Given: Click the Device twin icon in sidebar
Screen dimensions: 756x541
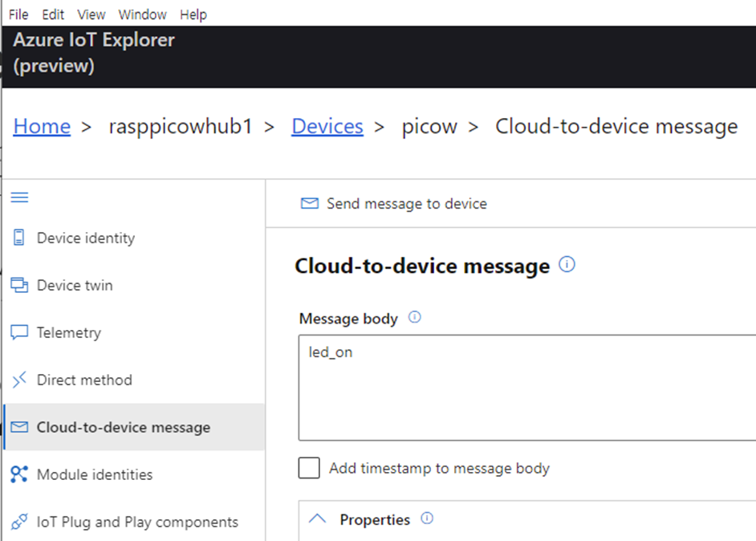Looking at the screenshot, I should [x=19, y=285].
